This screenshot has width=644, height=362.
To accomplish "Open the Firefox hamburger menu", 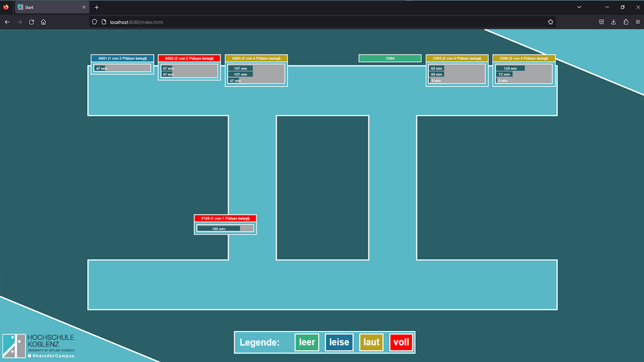I will pos(638,22).
